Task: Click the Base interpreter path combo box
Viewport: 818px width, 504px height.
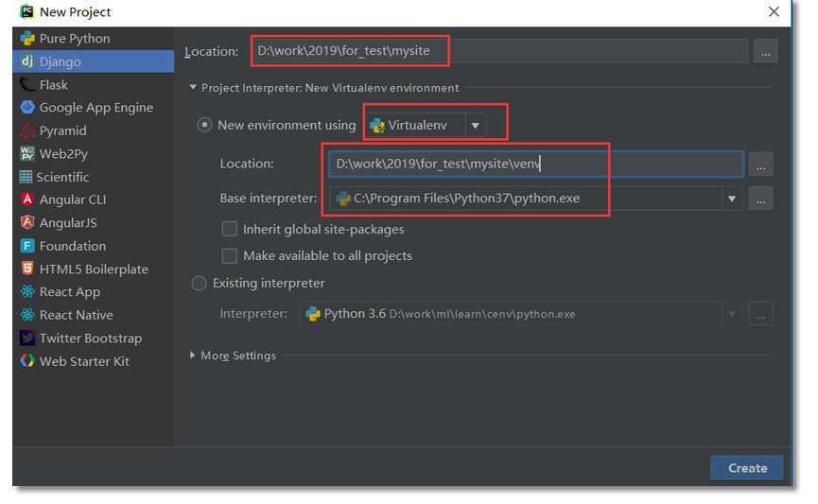Action: click(536, 199)
